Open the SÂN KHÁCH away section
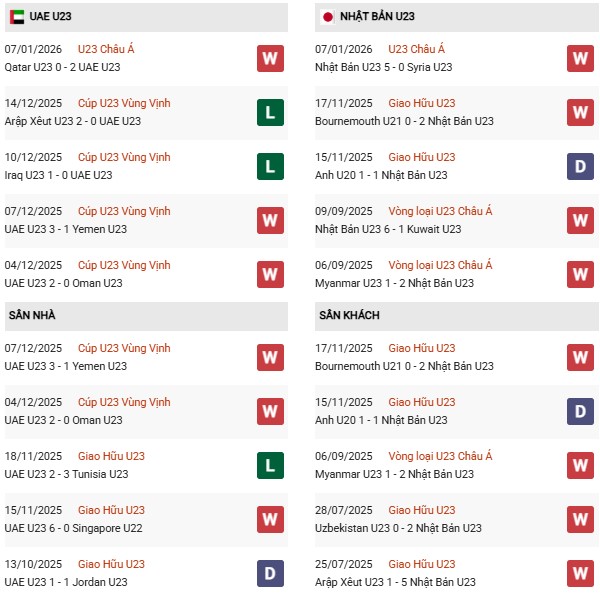Viewport: 600px width, 595px height. click(349, 316)
